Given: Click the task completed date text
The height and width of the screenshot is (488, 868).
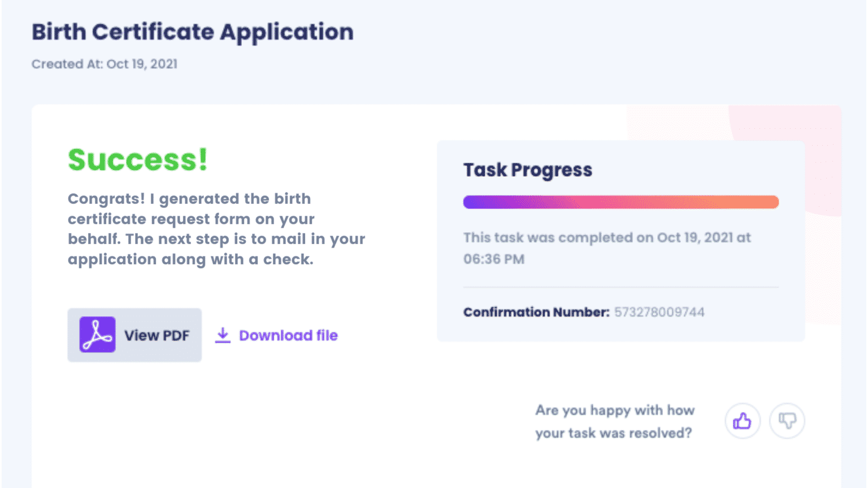Looking at the screenshot, I should pos(606,238).
